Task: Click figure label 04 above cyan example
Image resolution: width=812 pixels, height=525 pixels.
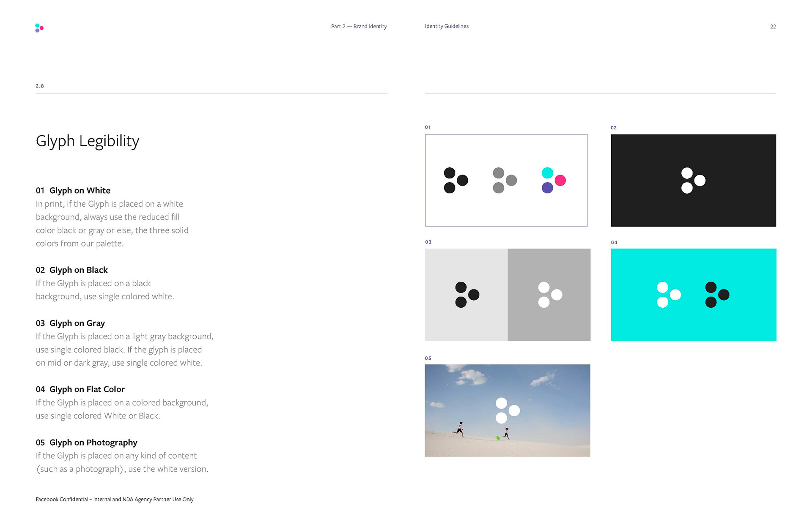Action: pos(614,243)
